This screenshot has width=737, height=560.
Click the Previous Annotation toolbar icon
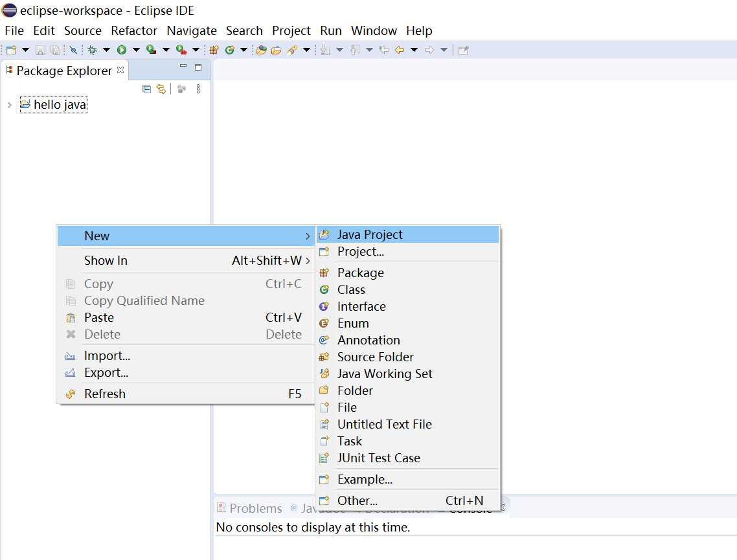pos(355,50)
